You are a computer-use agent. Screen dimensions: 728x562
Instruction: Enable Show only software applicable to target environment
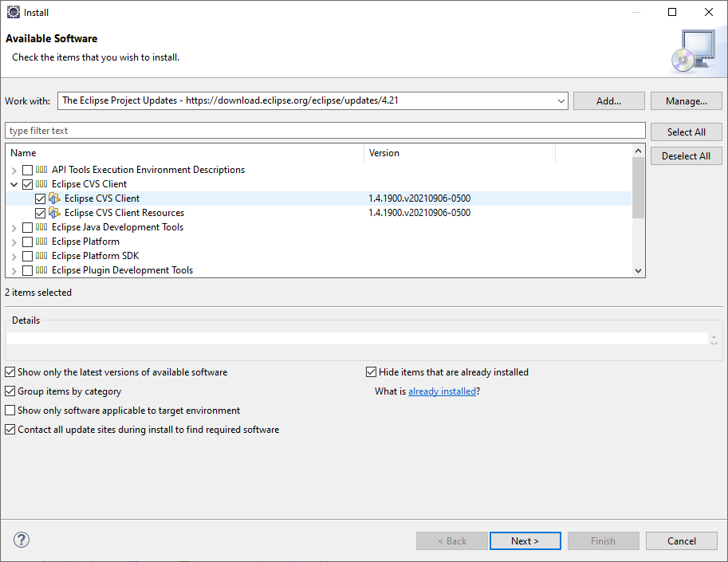[x=10, y=411]
